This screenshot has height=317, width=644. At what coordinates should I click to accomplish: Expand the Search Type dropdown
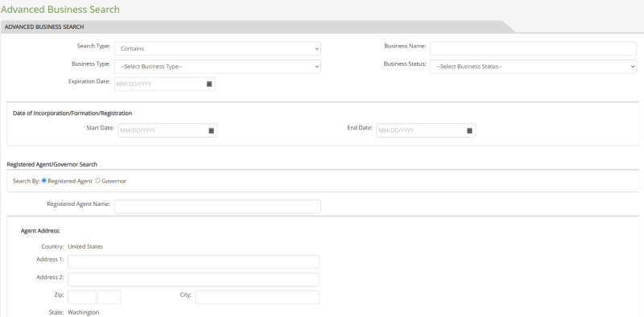click(217, 48)
